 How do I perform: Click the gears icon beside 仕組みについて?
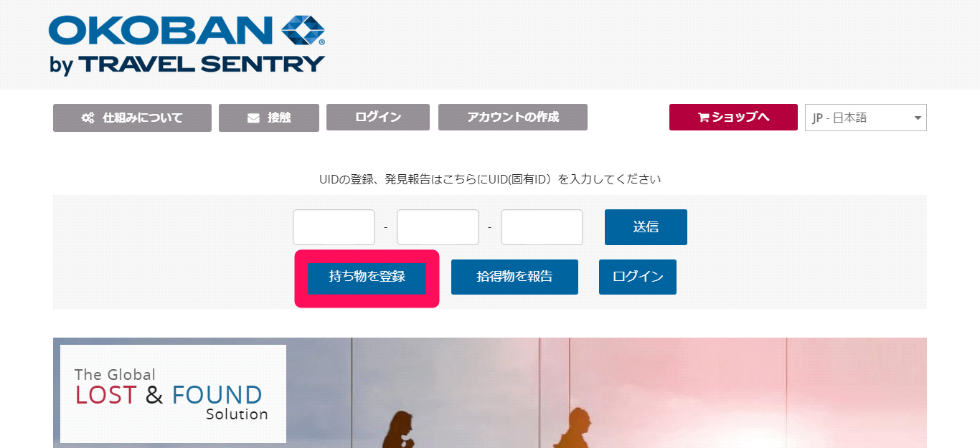pyautogui.click(x=88, y=118)
